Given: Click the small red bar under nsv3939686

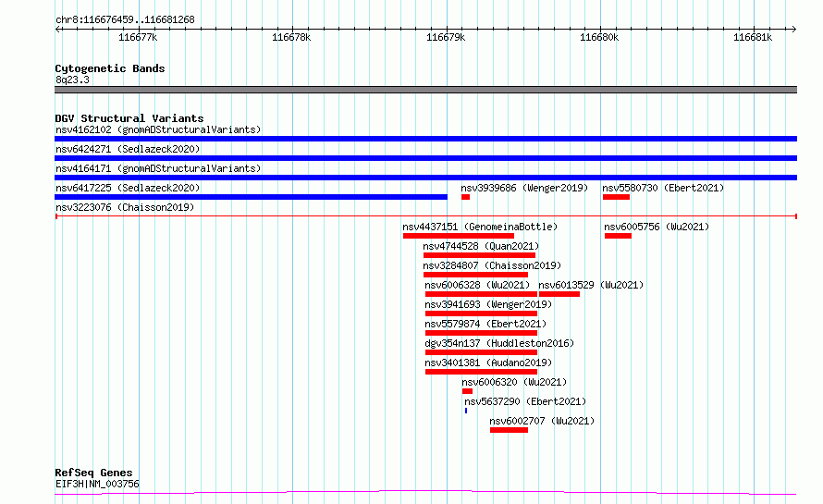Looking at the screenshot, I should coord(465,197).
